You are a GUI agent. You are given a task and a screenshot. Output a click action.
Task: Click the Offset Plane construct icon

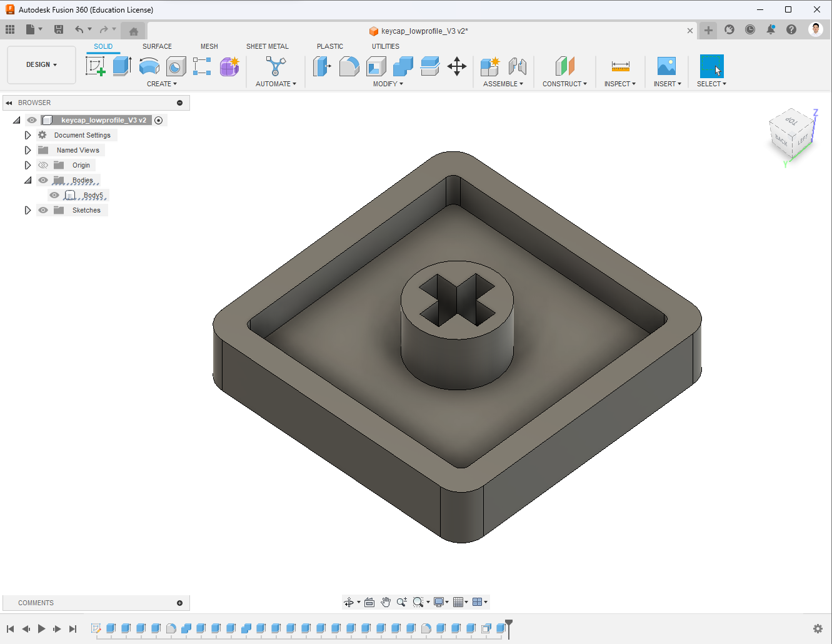pos(564,66)
